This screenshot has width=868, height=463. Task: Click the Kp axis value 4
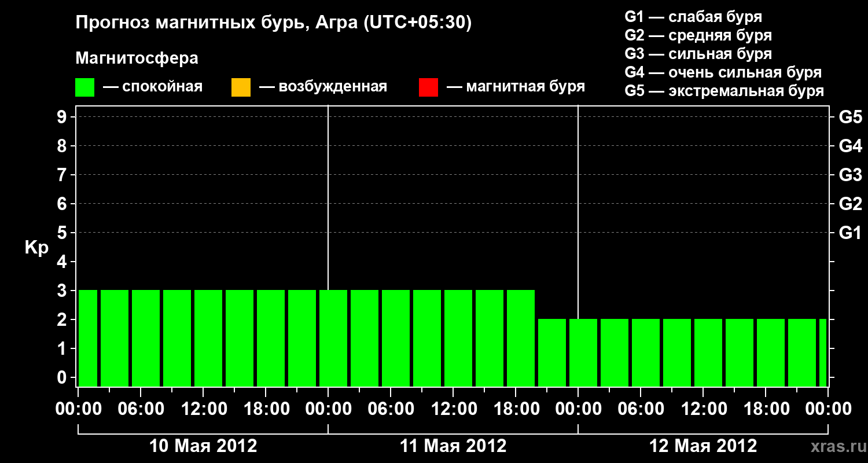coord(62,262)
